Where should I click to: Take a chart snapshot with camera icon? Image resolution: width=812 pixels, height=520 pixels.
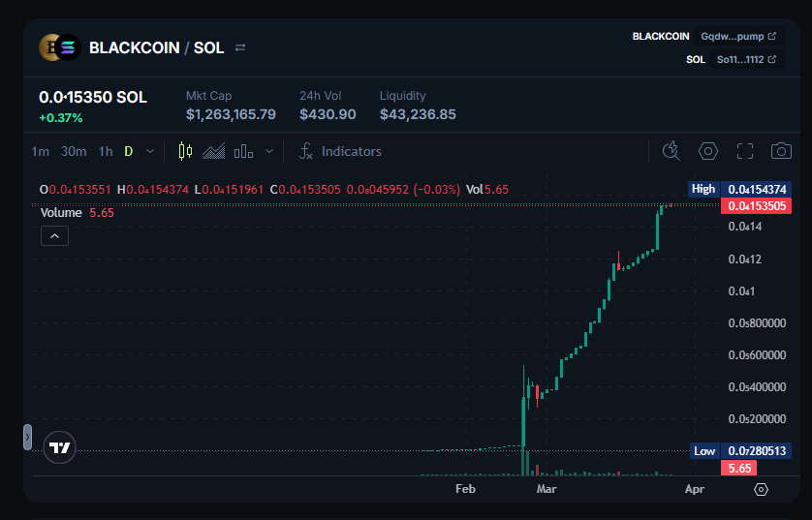tap(781, 151)
